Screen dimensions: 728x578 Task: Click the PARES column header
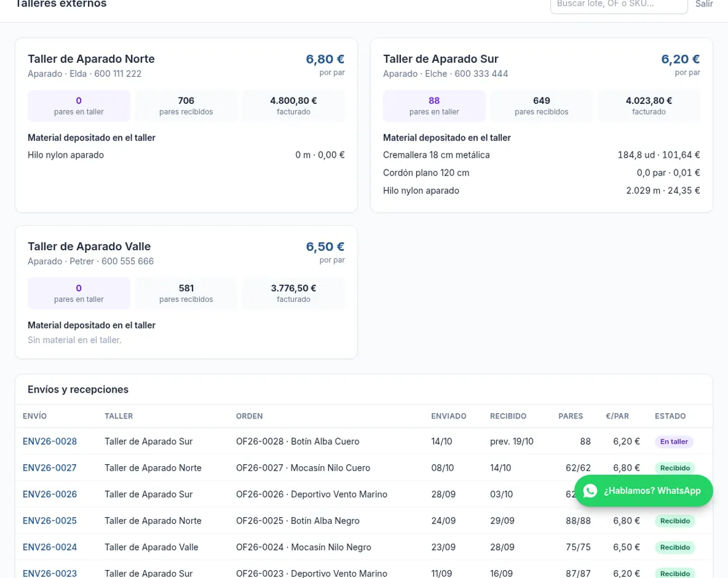[x=570, y=416]
